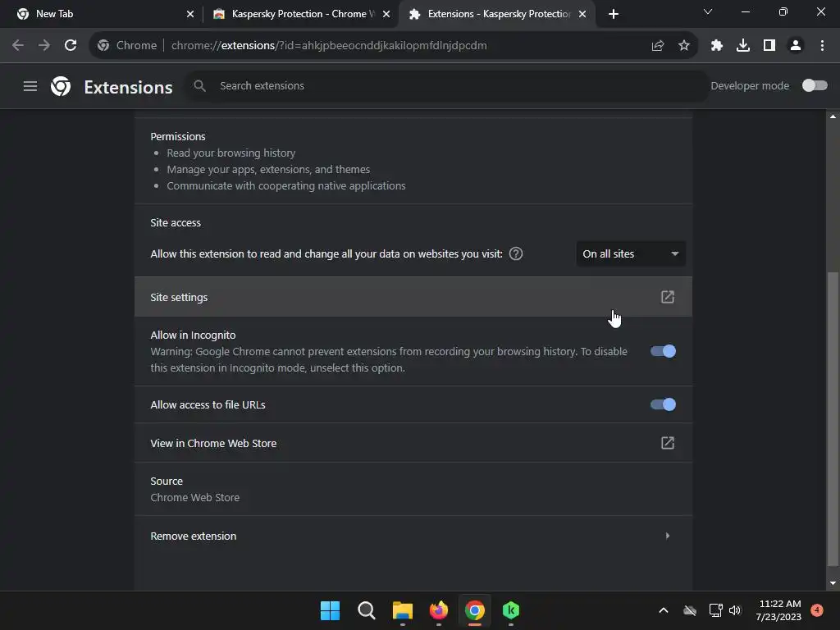Click the Extensions page title
The width and height of the screenshot is (840, 630).
[x=128, y=87]
